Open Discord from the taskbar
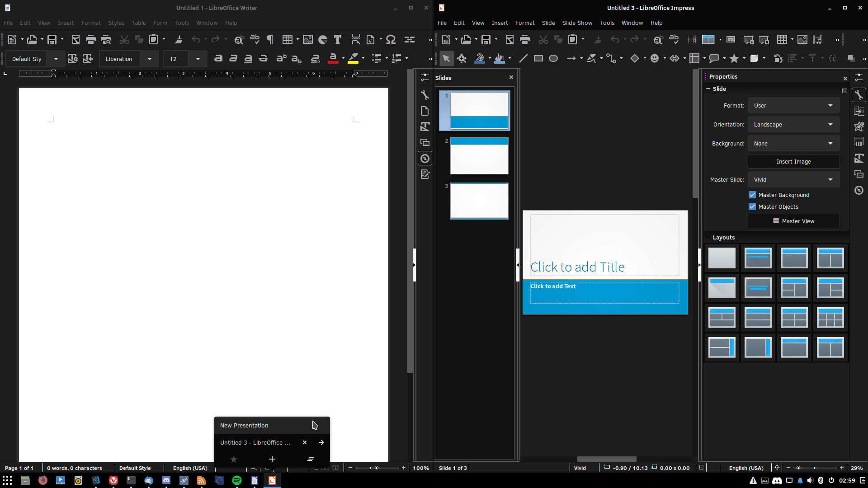 pyautogui.click(x=166, y=480)
